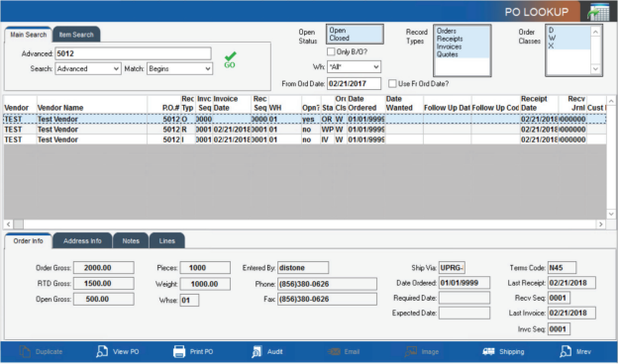The image size is (618, 364).
Task: Click the Order Gross field 2000.00
Action: point(104,268)
